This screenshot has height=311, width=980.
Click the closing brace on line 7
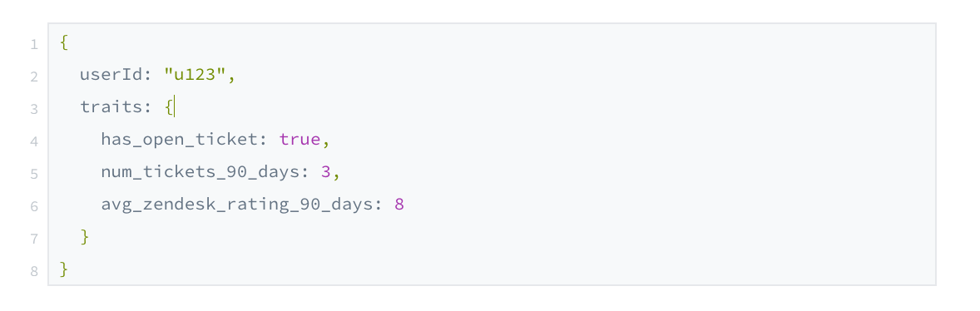[85, 237]
